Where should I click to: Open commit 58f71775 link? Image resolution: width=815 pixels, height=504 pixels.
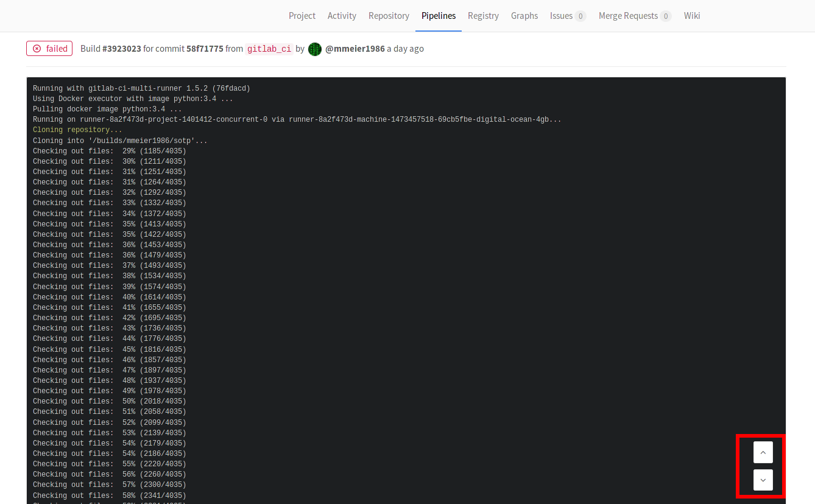point(205,49)
